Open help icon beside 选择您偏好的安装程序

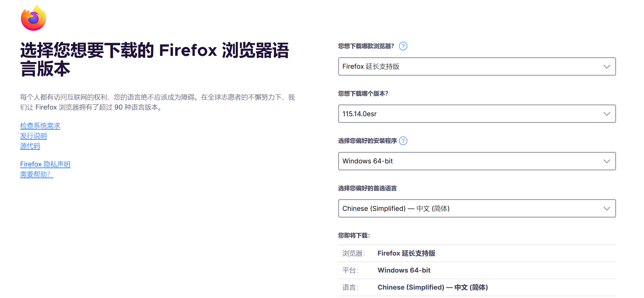point(403,141)
